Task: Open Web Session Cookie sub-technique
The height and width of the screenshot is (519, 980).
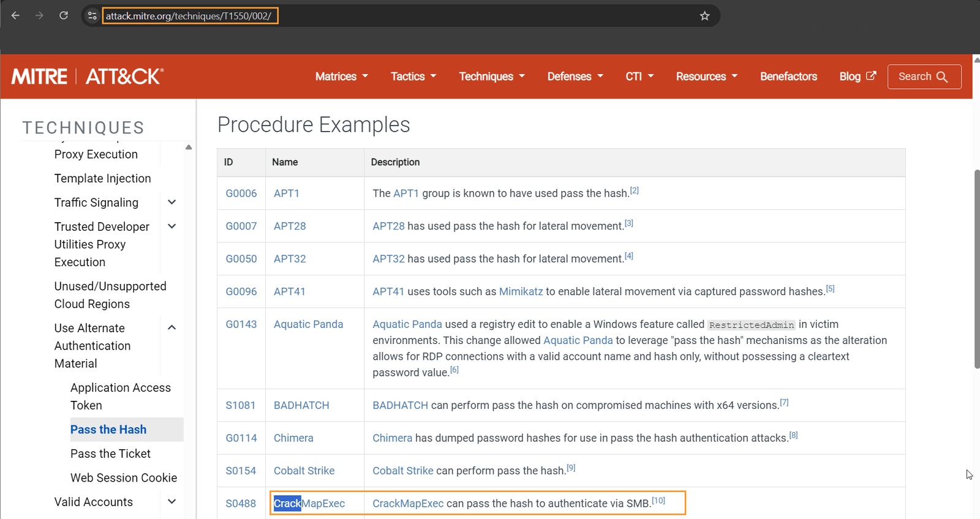Action: click(x=124, y=478)
